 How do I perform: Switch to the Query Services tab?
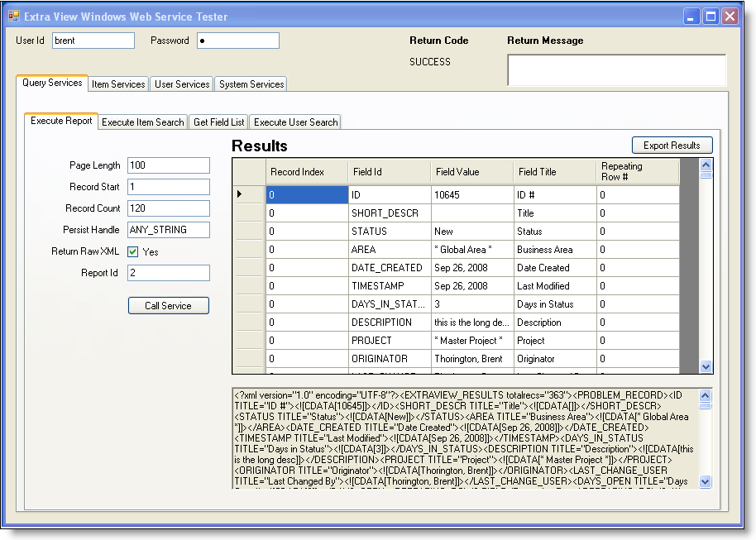point(52,83)
